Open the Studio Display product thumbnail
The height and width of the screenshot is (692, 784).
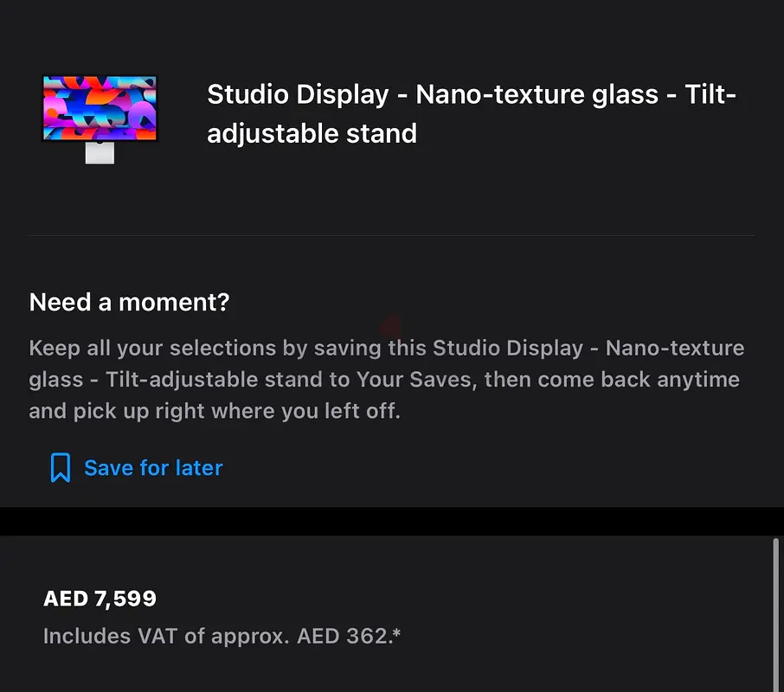tap(100, 119)
